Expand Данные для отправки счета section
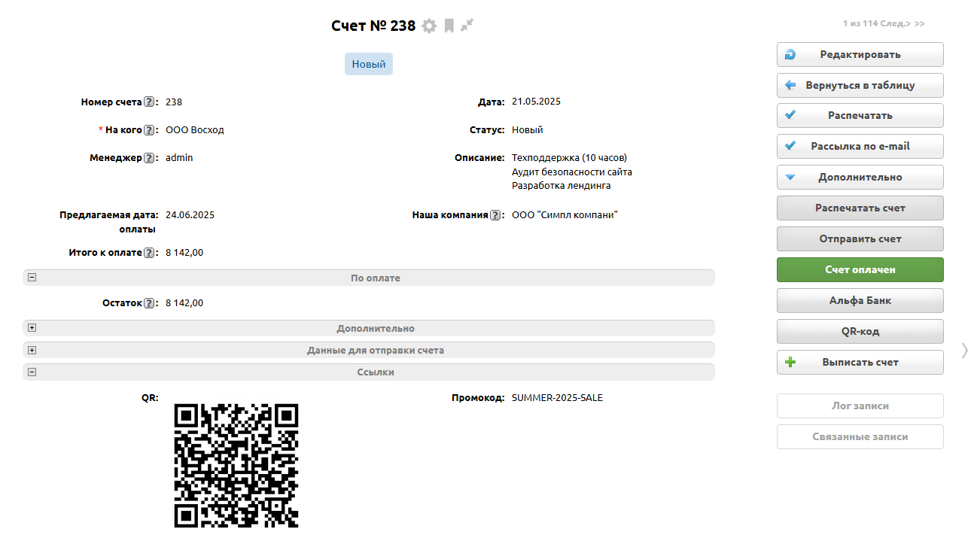Image resolution: width=980 pixels, height=559 pixels. point(32,350)
